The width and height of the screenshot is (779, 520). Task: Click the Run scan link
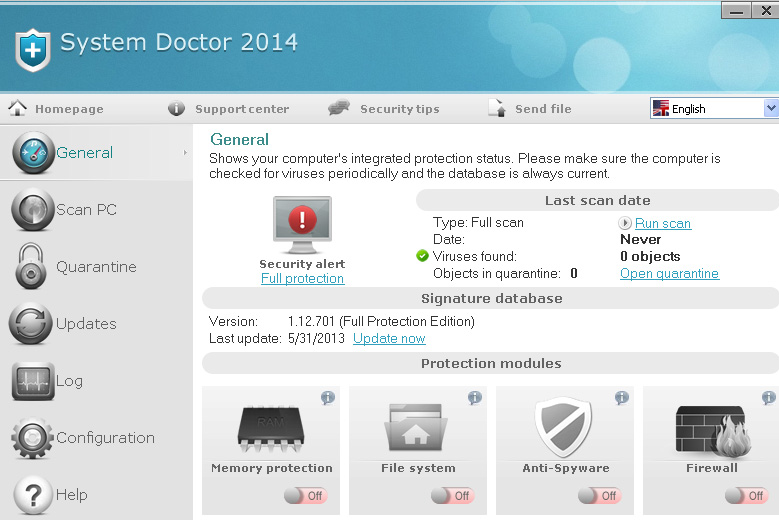(662, 224)
